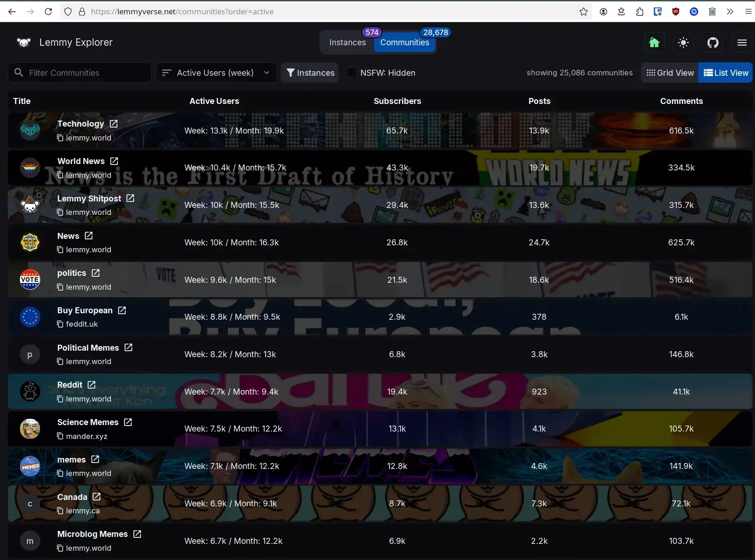Screen dimensions: 755x560
Task: Click the Active Users column header
Action: point(214,101)
